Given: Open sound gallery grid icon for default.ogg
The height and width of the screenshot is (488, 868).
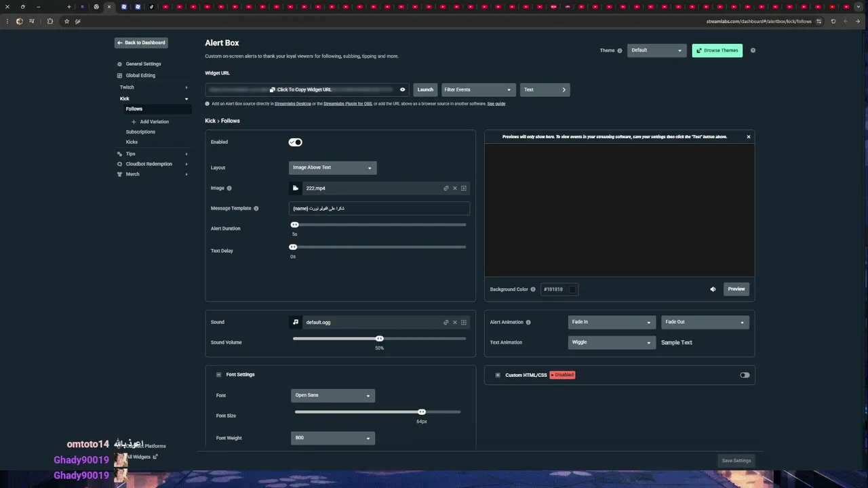Looking at the screenshot, I should coord(464,323).
